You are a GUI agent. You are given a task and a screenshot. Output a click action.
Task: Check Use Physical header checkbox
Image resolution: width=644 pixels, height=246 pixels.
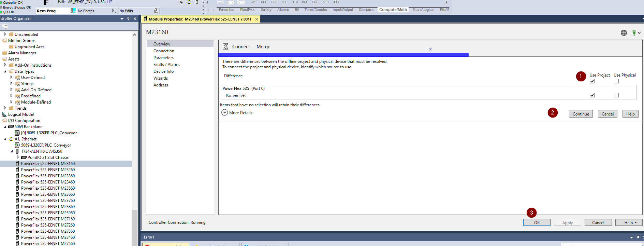pyautogui.click(x=616, y=81)
